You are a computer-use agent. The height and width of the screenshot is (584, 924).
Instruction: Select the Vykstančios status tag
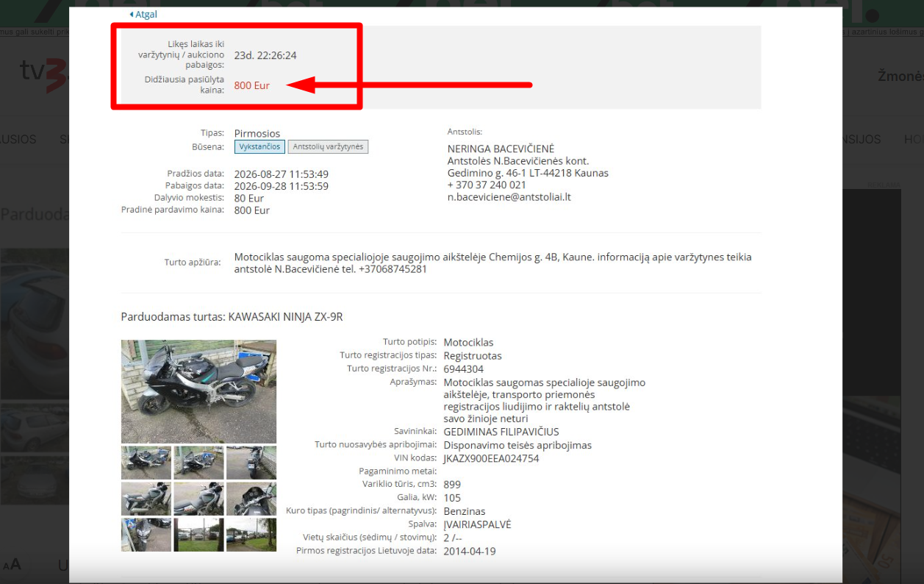[x=259, y=147]
